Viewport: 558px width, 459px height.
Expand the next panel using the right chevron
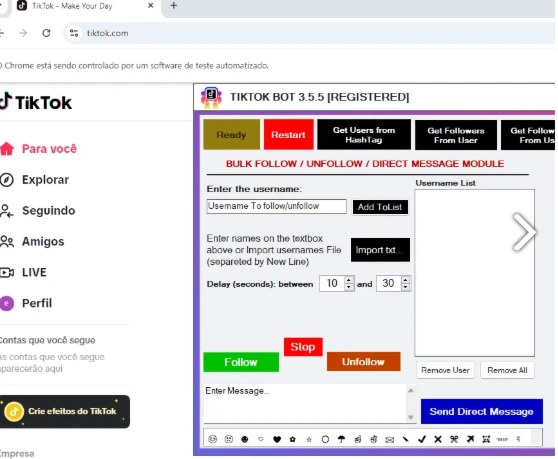pos(523,232)
